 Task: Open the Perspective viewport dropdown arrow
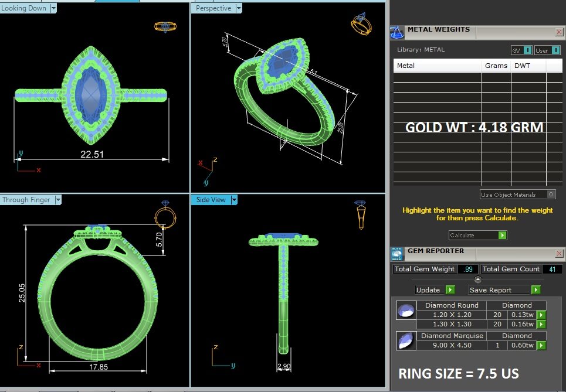236,8
